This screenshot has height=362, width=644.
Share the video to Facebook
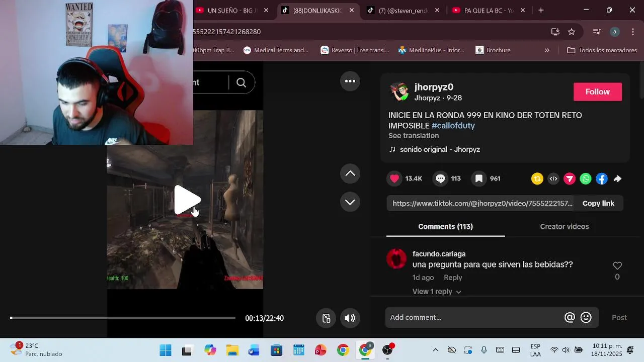click(602, 178)
